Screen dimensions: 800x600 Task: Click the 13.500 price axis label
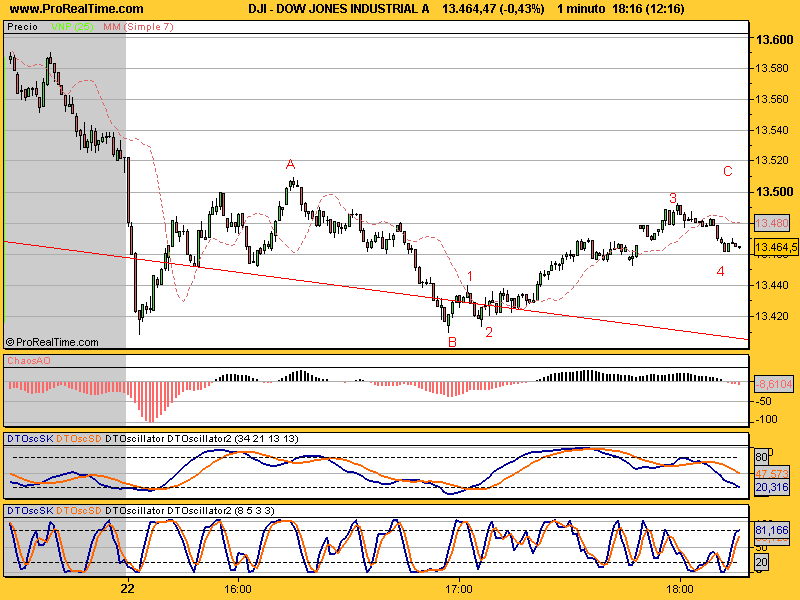point(774,192)
